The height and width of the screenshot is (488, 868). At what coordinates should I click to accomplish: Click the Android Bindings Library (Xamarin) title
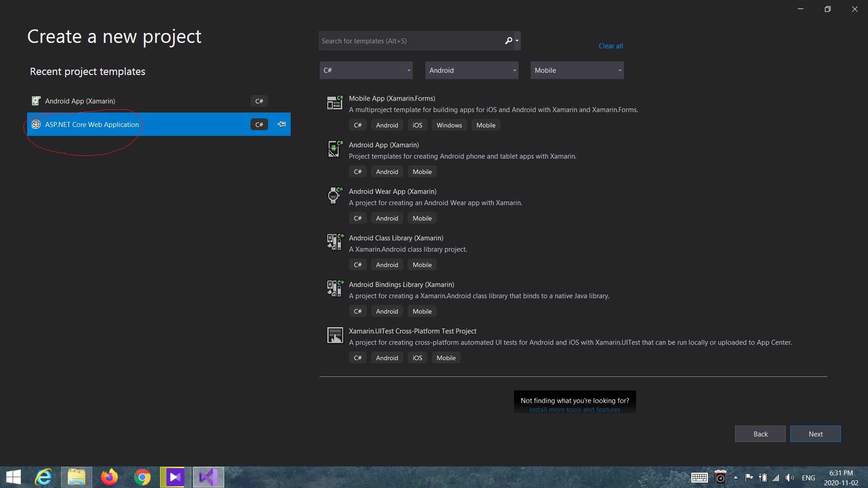pos(401,285)
